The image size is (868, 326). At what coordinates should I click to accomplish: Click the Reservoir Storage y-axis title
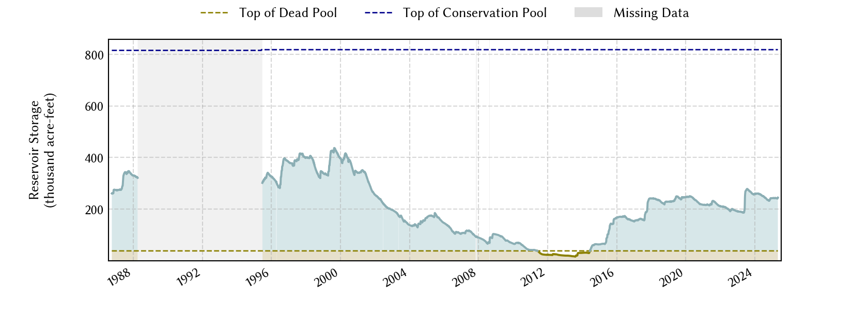[42, 150]
